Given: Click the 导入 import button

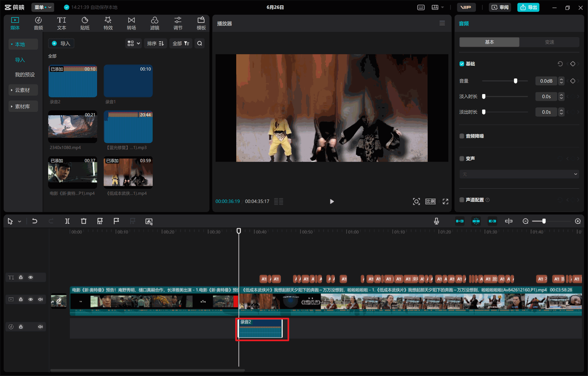Looking at the screenshot, I should click(x=61, y=44).
